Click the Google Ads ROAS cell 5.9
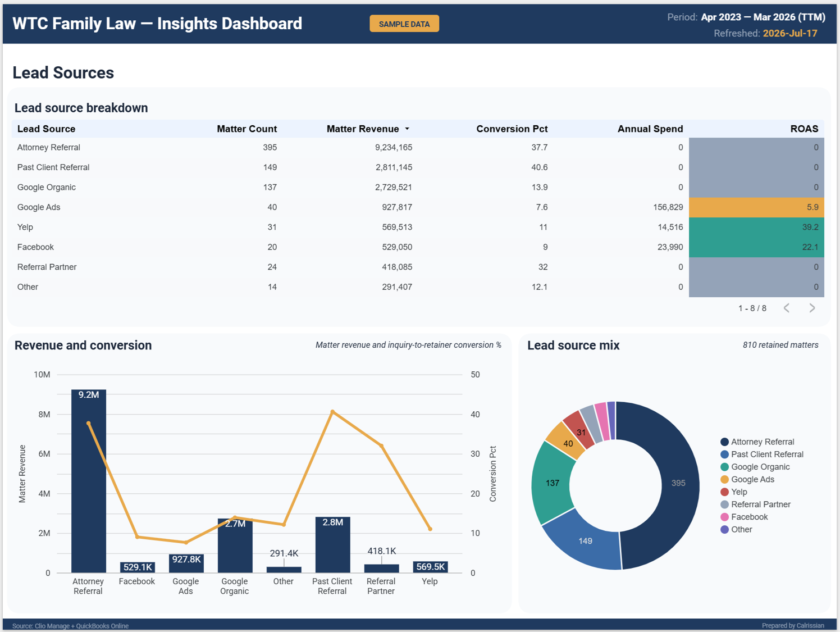The height and width of the screenshot is (632, 840). (756, 207)
